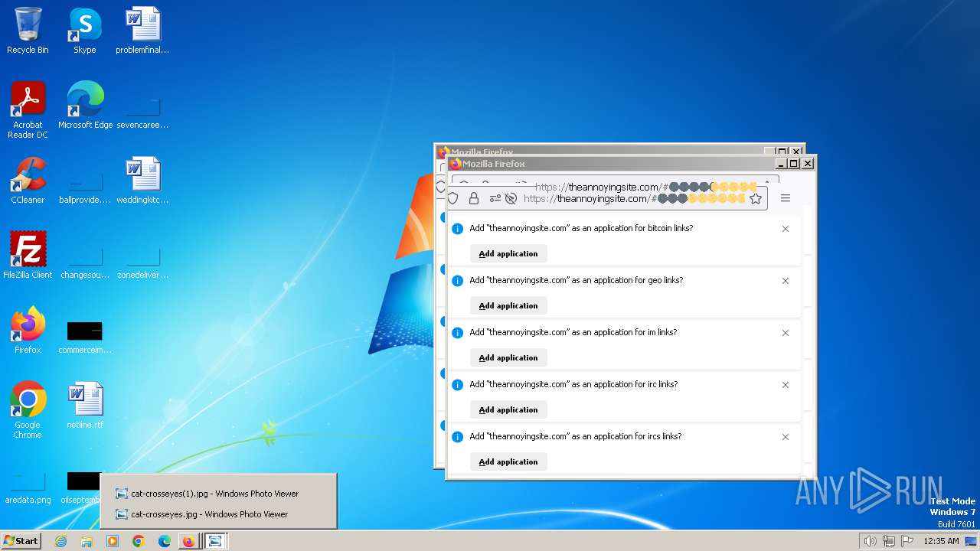This screenshot has height=551, width=980.
Task: Launch Microsoft Edge from taskbar
Action: pyautogui.click(x=164, y=541)
